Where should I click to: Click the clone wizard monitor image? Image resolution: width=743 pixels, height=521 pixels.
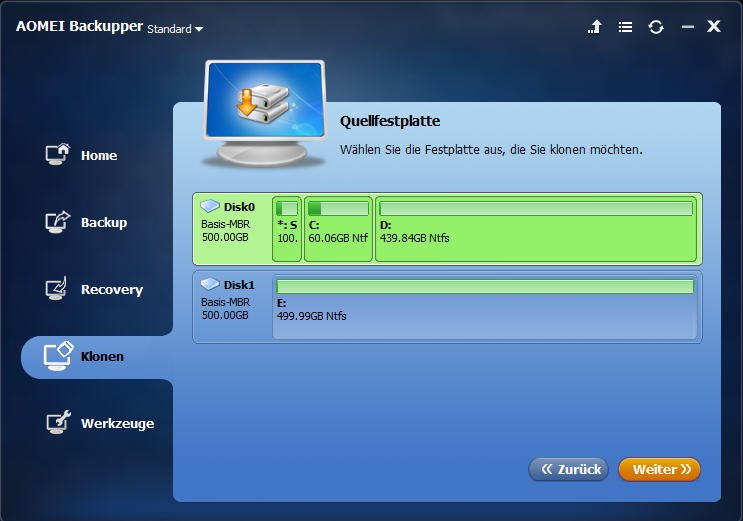point(265,113)
